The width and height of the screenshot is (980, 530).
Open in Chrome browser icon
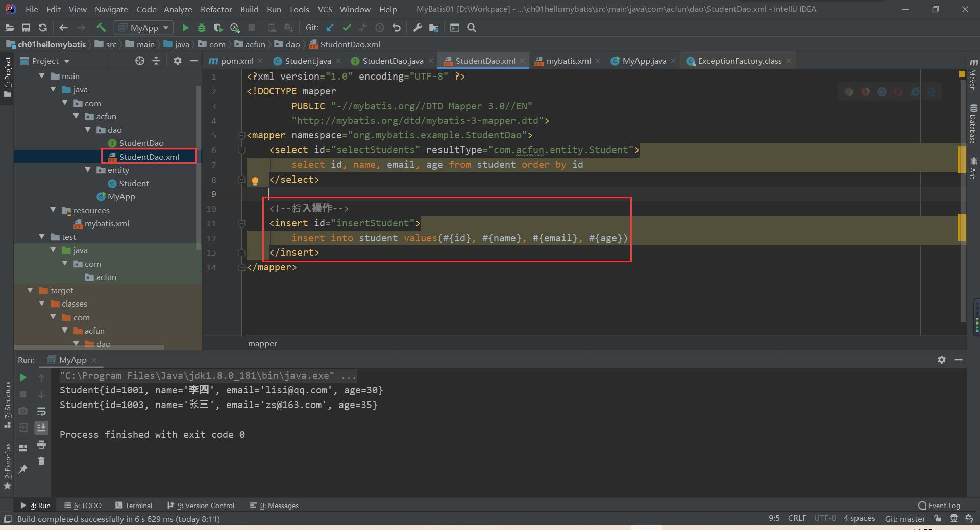tap(849, 92)
